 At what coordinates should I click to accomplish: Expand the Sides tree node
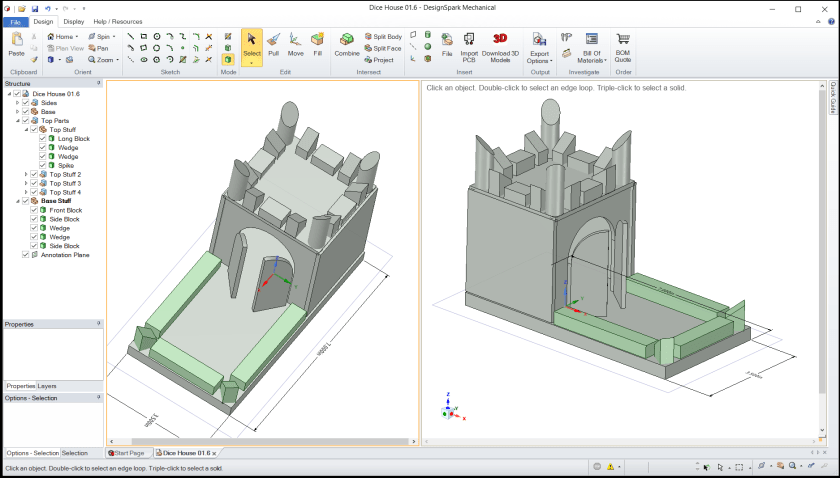pos(17,102)
